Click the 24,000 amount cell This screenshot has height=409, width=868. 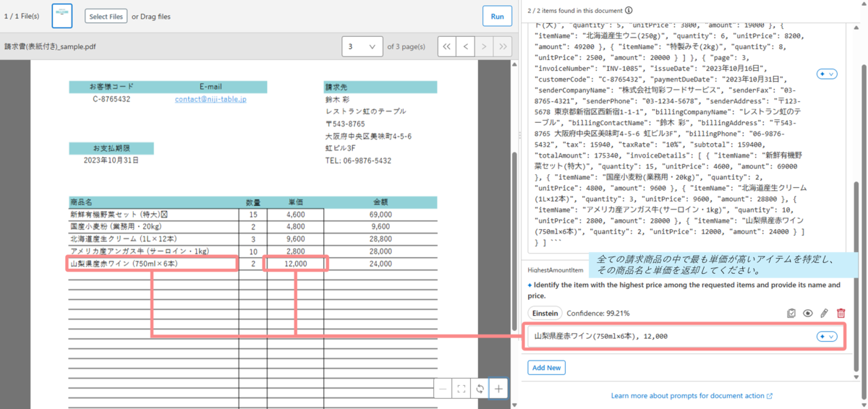pos(380,264)
